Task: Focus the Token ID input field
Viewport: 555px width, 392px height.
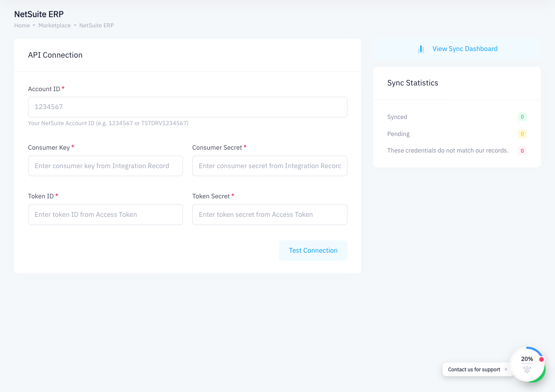Action: tap(105, 215)
